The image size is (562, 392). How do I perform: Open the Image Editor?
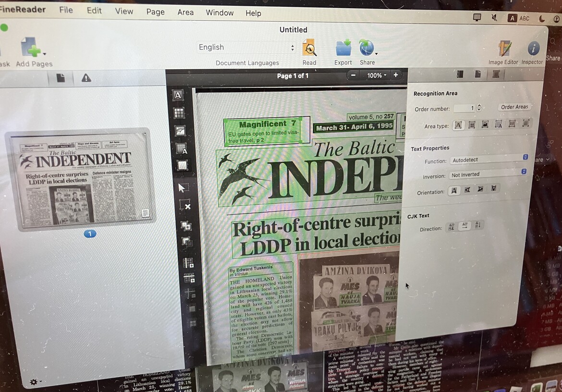tap(504, 49)
